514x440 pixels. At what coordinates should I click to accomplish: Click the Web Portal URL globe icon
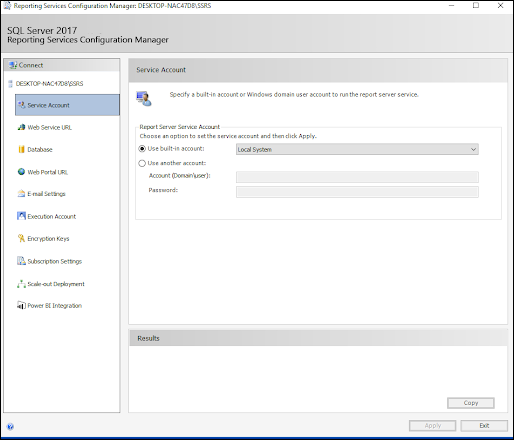[x=21, y=172]
